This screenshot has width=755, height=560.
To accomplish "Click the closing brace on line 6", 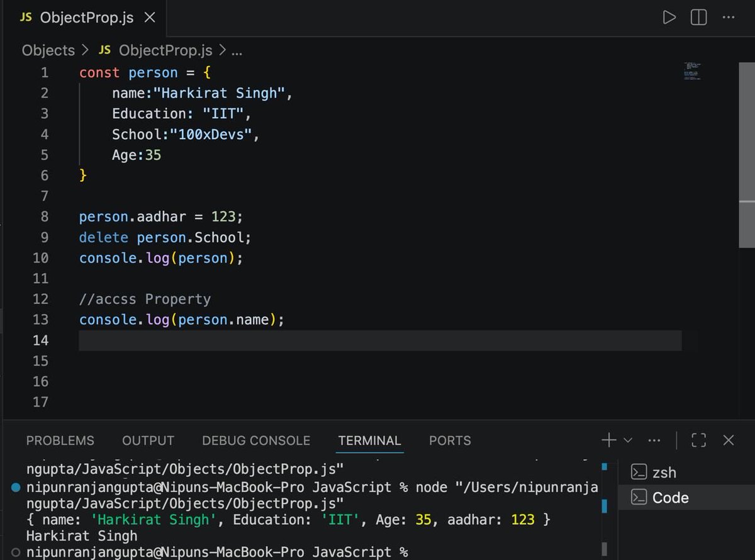I will coord(83,176).
